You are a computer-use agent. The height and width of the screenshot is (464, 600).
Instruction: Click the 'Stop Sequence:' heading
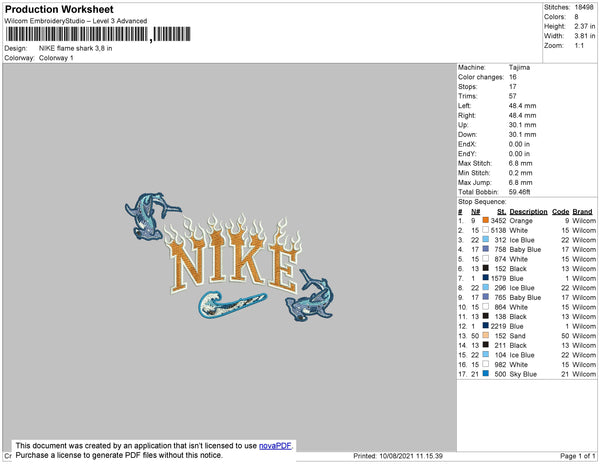(x=482, y=202)
